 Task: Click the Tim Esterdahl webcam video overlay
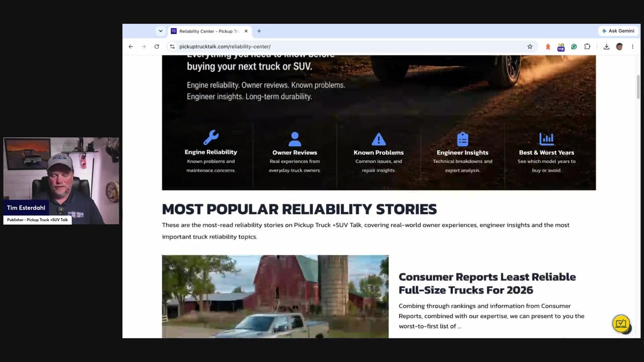coord(61,181)
